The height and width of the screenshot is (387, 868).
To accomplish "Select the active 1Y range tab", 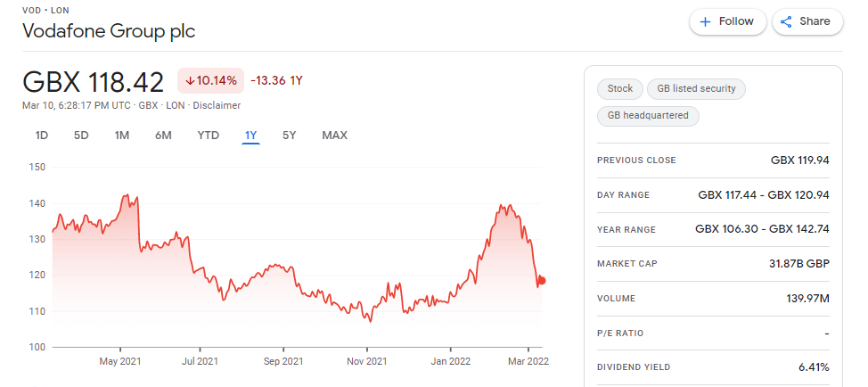I will tap(250, 135).
